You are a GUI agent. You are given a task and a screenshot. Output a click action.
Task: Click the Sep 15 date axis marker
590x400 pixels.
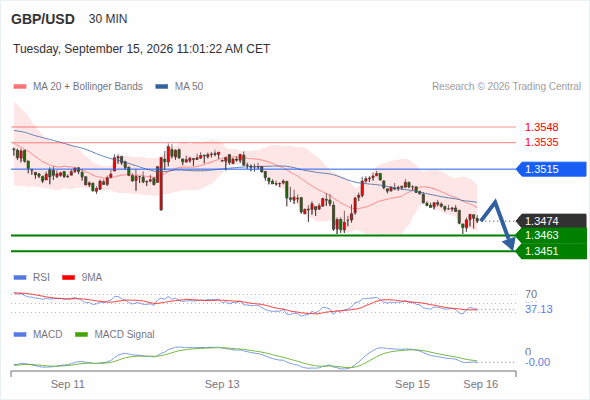coord(412,384)
